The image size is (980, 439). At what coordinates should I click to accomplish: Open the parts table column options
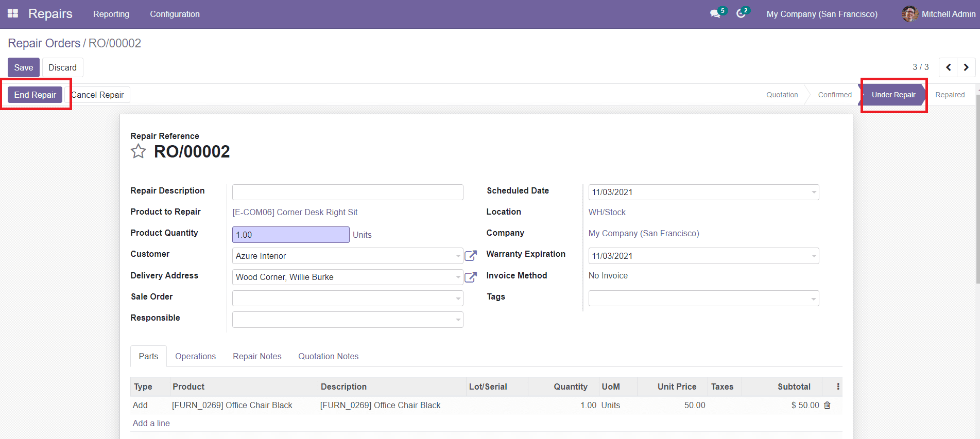(x=838, y=387)
